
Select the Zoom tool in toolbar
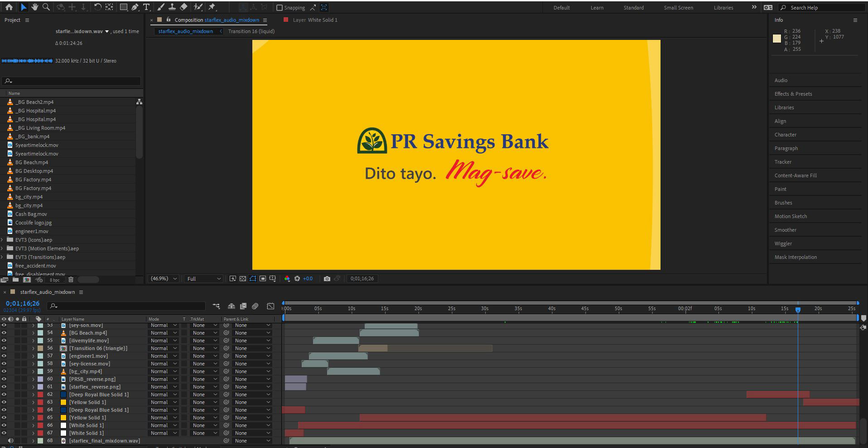[46, 7]
